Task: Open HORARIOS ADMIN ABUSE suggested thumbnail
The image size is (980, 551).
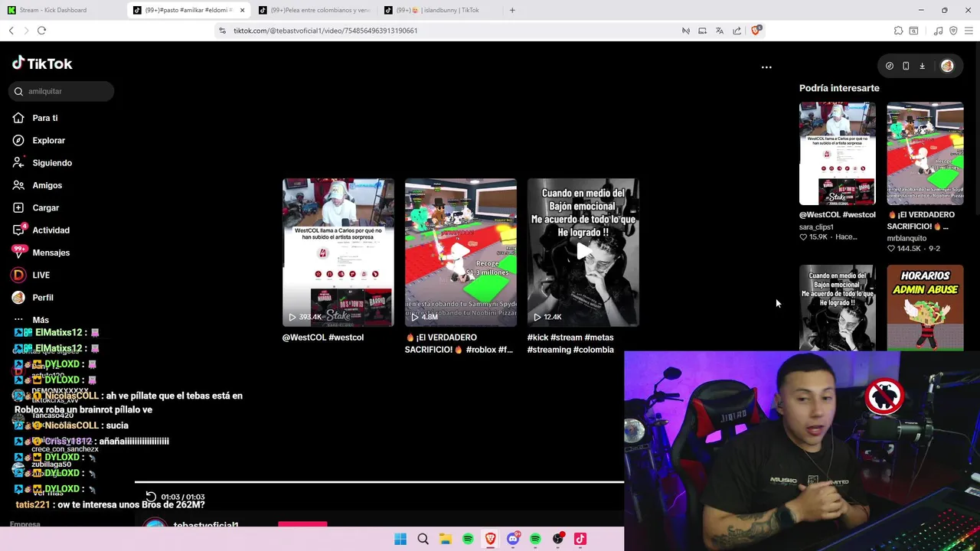Action: point(926,308)
